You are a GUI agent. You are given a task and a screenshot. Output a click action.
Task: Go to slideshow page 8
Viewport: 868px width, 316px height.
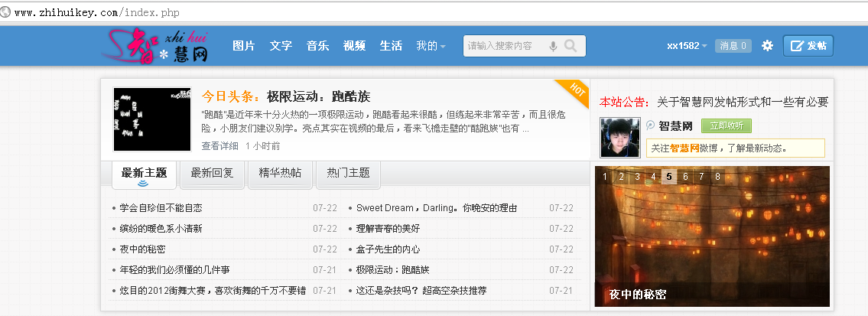pos(717,177)
